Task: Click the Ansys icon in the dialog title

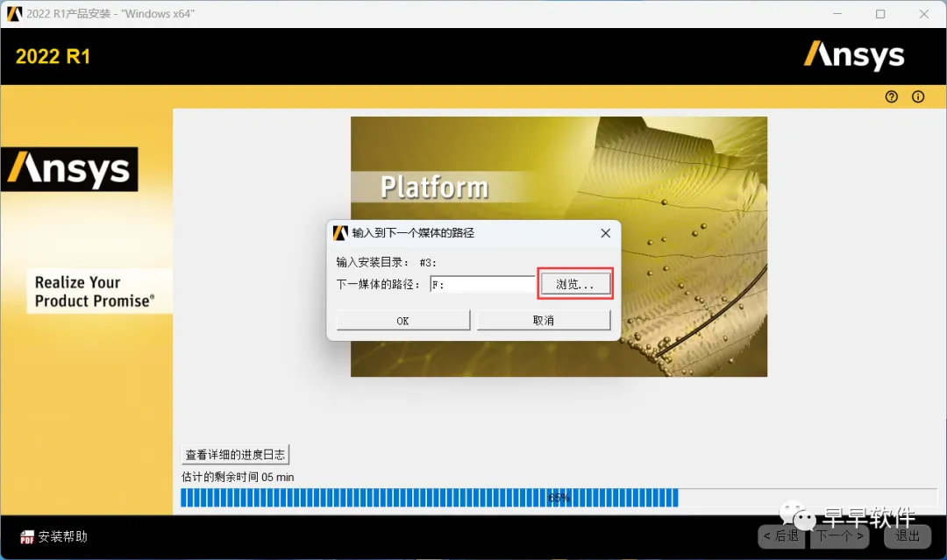Action: [x=340, y=233]
